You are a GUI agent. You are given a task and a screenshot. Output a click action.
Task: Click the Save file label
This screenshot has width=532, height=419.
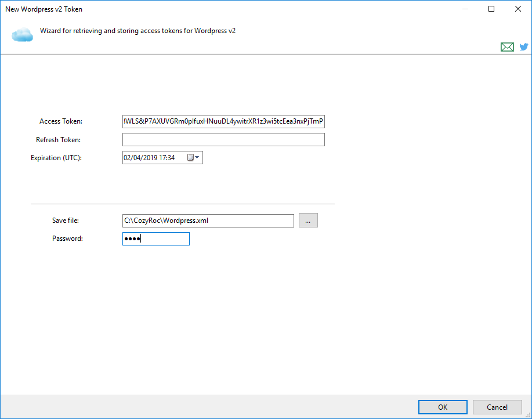(65, 221)
